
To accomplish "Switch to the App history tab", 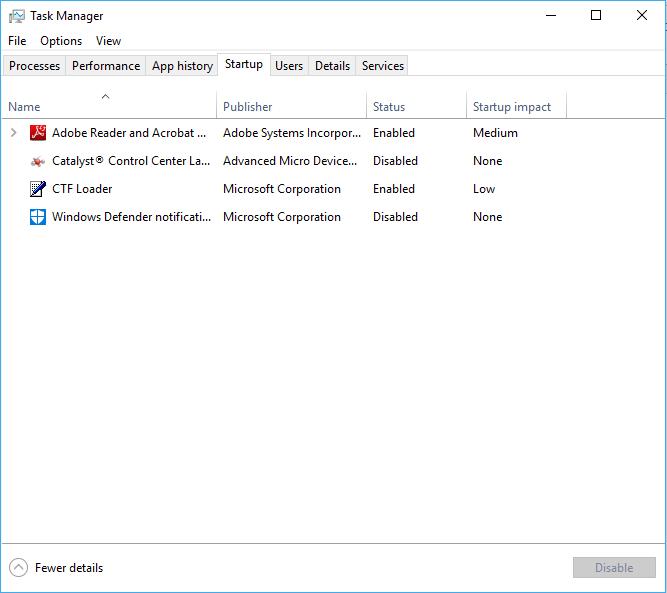I will (182, 66).
